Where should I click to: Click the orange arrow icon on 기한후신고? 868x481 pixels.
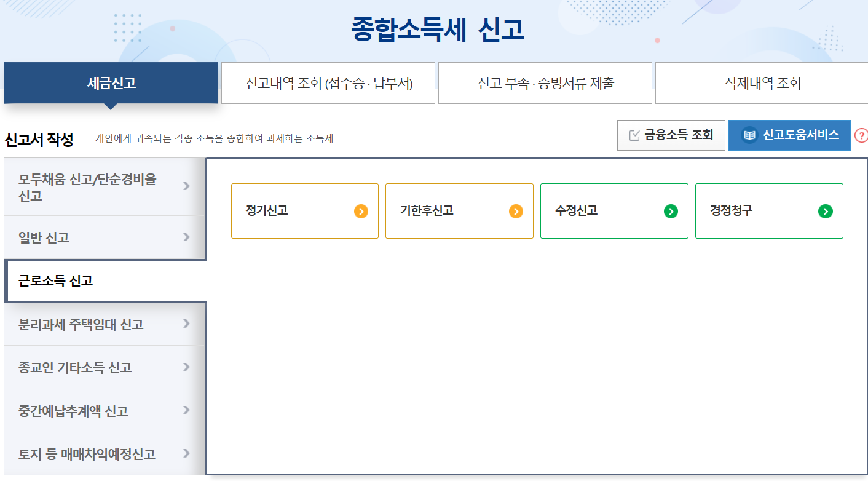[x=516, y=212]
